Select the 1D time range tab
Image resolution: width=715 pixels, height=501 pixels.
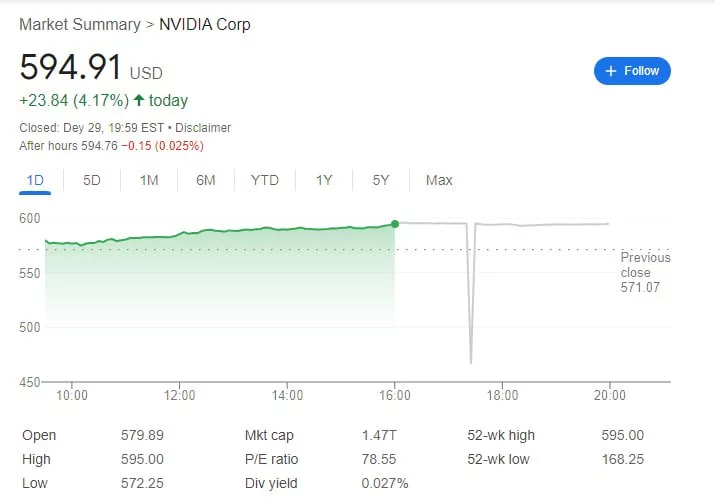tap(35, 180)
